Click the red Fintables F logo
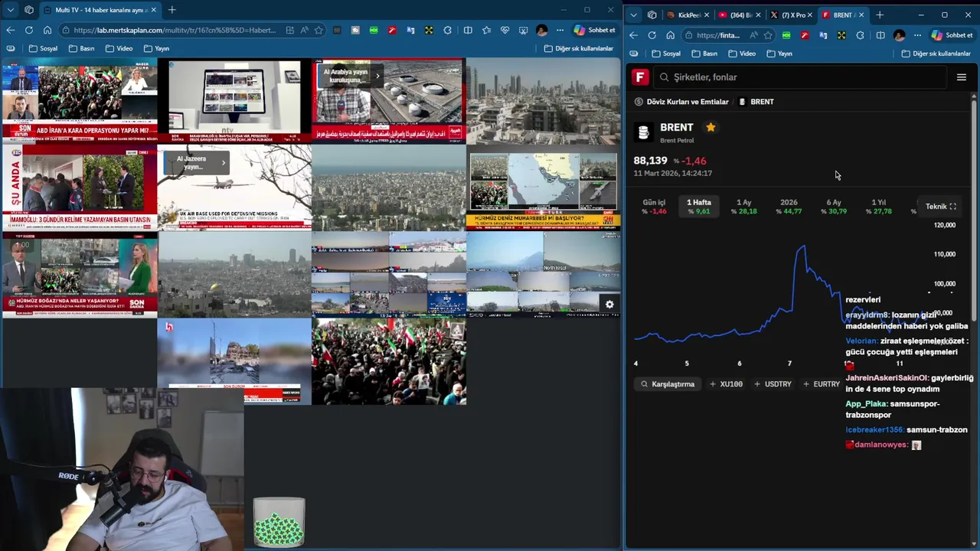This screenshot has width=980, height=551. [640, 77]
